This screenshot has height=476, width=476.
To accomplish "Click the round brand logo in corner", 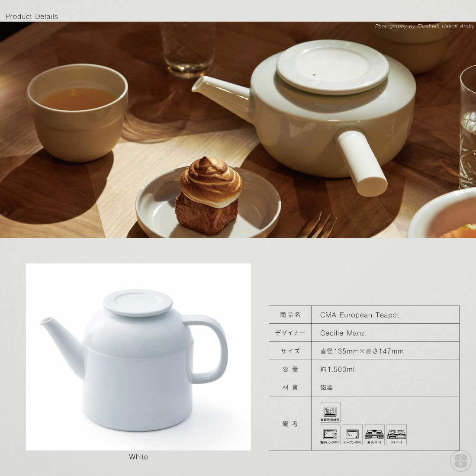I will coord(460,460).
